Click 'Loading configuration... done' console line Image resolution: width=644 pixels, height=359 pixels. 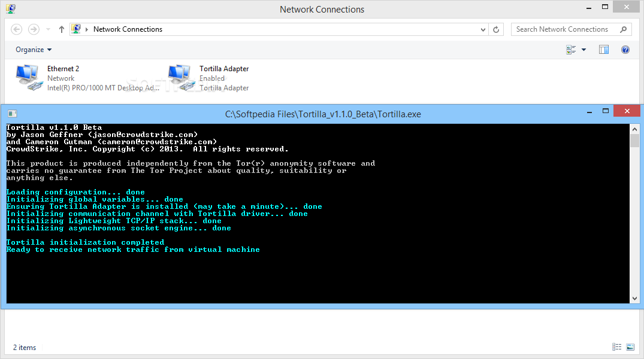[x=75, y=192]
